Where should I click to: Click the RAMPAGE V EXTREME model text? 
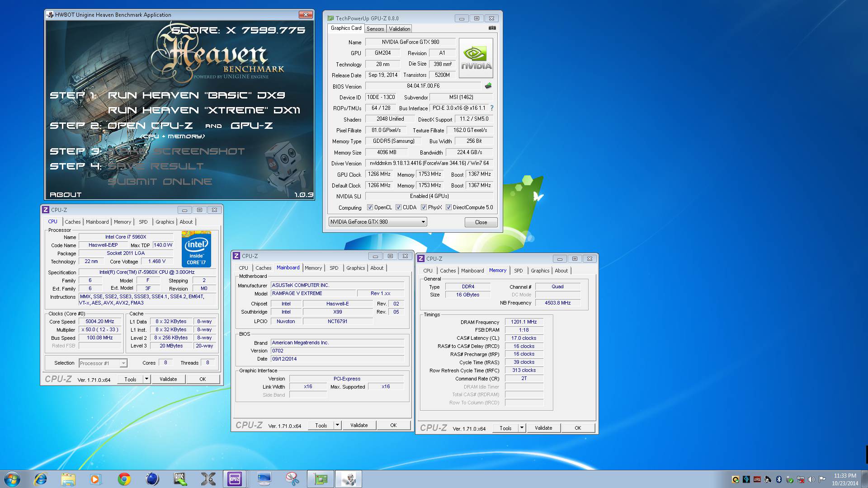tap(297, 294)
